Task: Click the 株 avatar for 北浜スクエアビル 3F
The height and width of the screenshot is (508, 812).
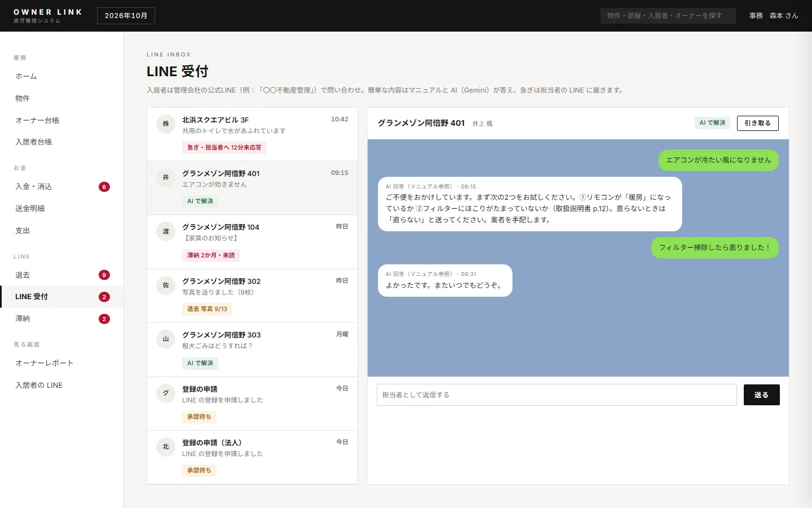Action: (166, 124)
